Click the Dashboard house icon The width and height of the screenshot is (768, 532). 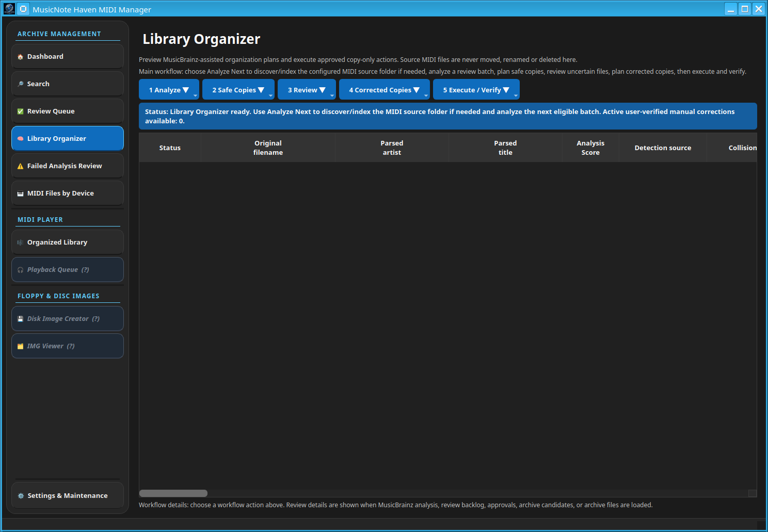21,57
